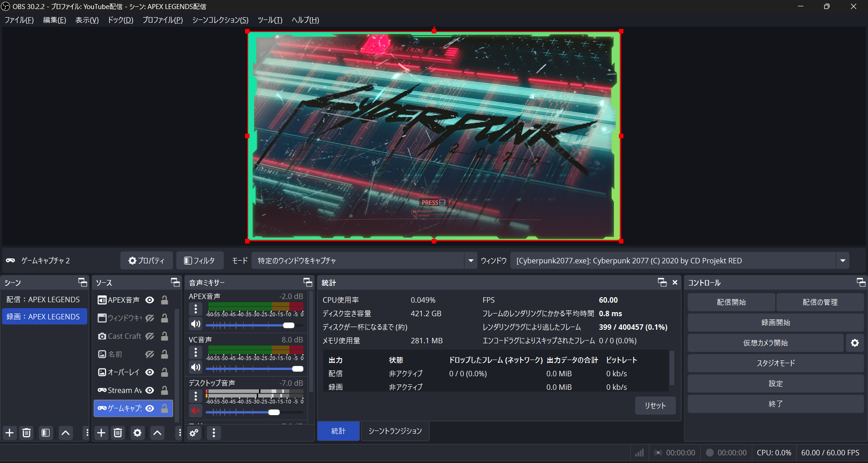Add a new source with plus icon
Viewport: 868px width, 463px height.
(x=101, y=433)
